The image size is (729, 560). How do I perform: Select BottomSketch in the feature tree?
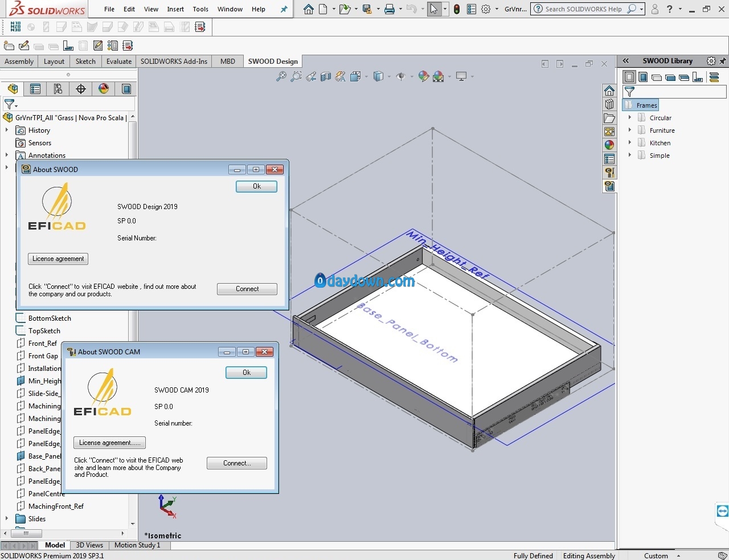click(x=50, y=318)
